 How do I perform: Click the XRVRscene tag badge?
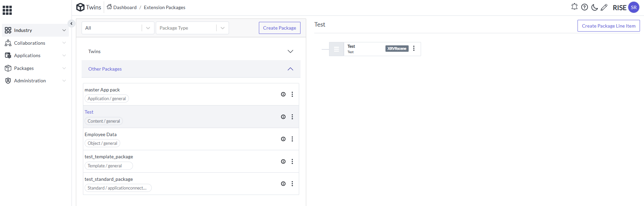click(x=397, y=48)
